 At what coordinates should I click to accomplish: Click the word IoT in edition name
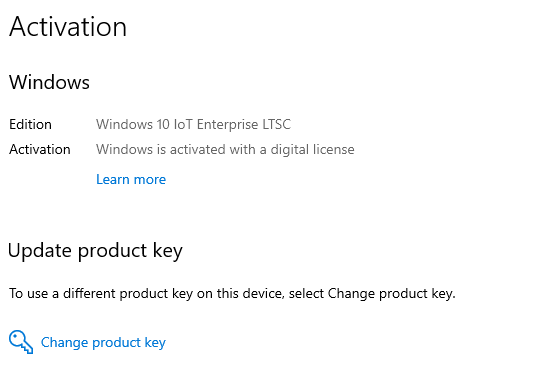click(x=183, y=124)
